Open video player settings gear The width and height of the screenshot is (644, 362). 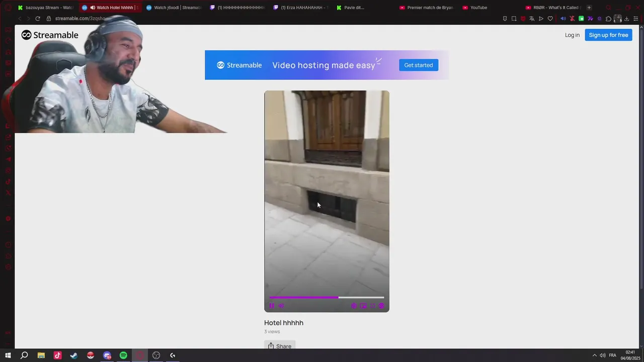[354, 306]
